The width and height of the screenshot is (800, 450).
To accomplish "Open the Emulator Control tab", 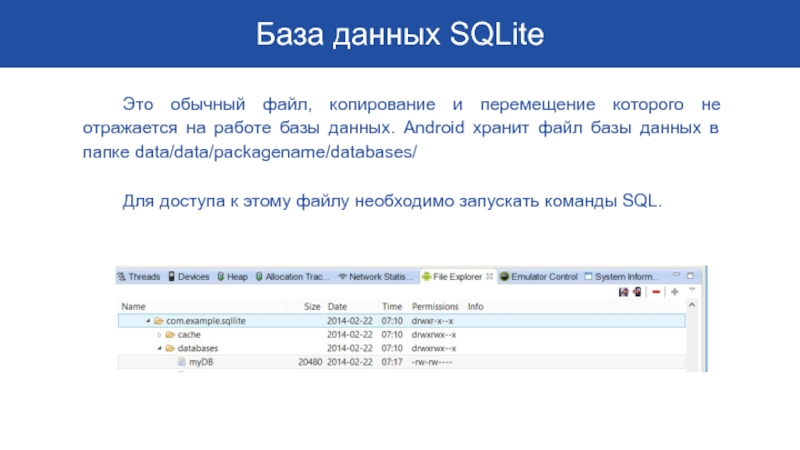I will click(539, 277).
